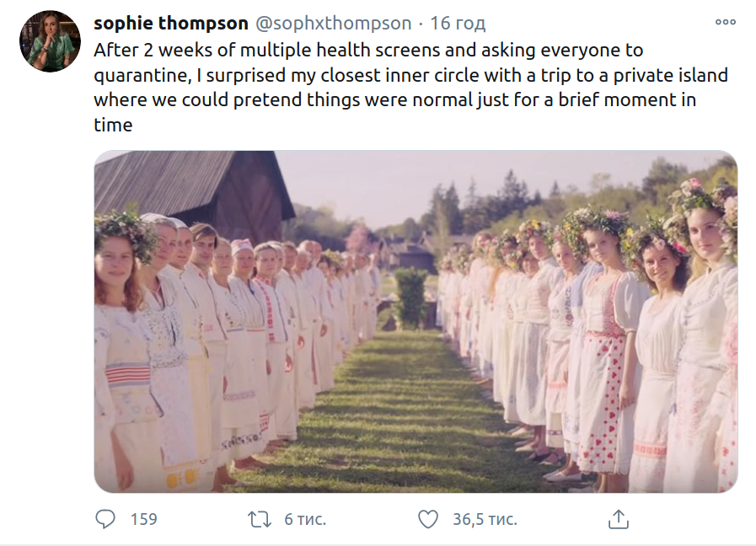Click the word "time" ending the tweet

[x=113, y=125]
